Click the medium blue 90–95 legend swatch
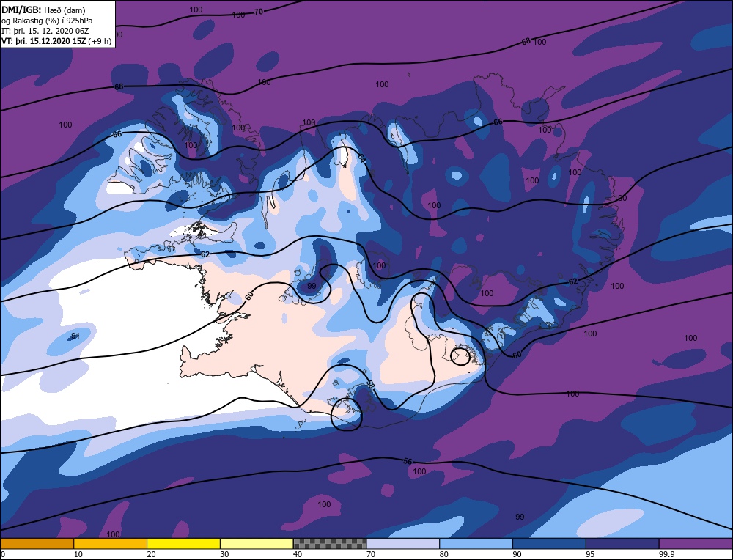Screen dimensions: 733x560 point(549,544)
